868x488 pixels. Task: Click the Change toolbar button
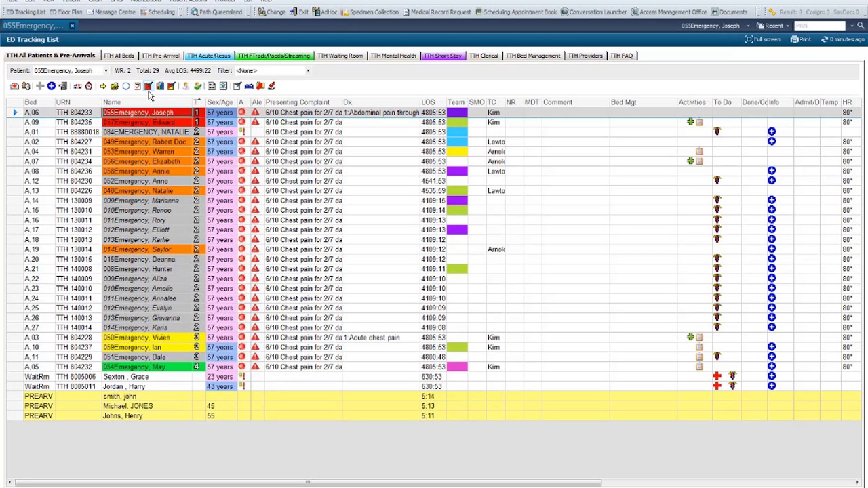coord(271,12)
